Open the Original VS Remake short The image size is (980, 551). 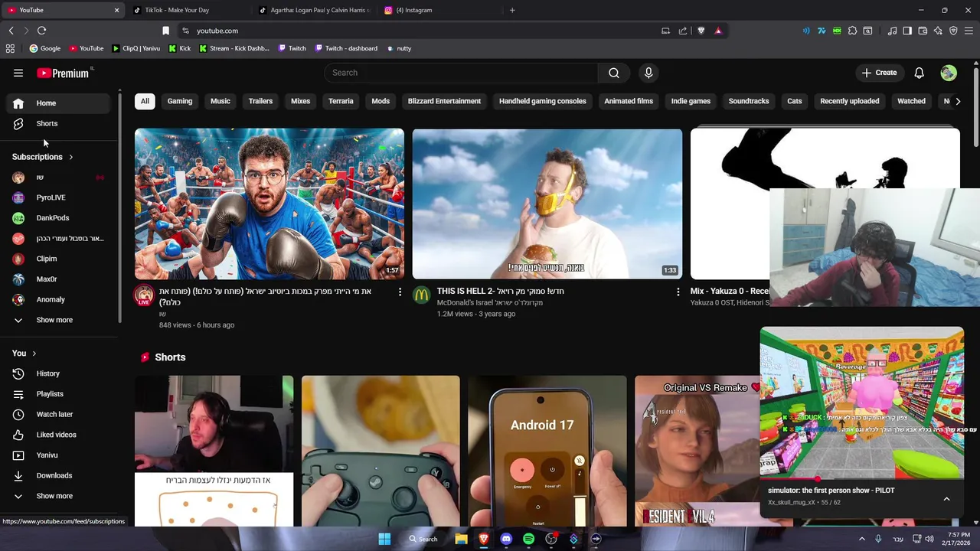[x=697, y=451]
